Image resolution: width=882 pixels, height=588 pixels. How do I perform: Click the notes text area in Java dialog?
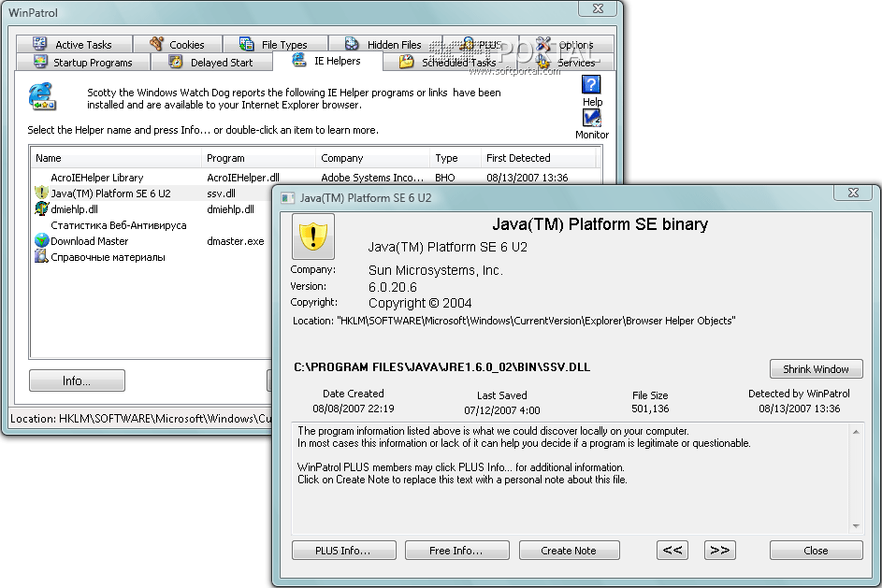pos(571,478)
